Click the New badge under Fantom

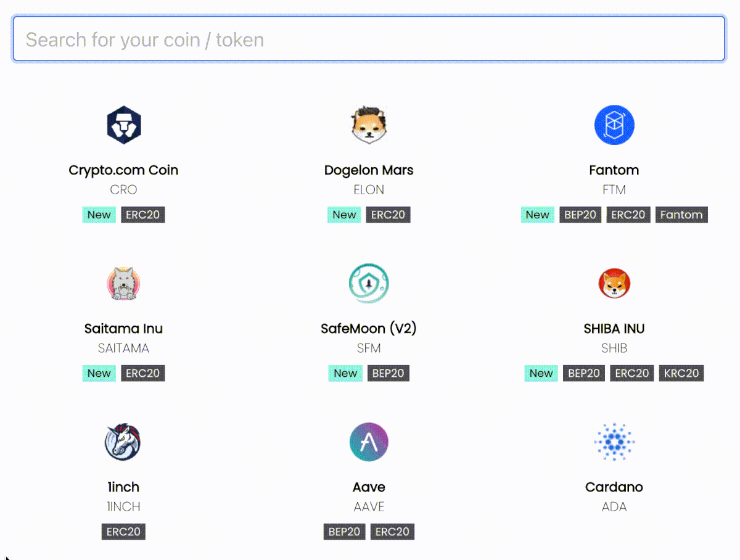537,215
